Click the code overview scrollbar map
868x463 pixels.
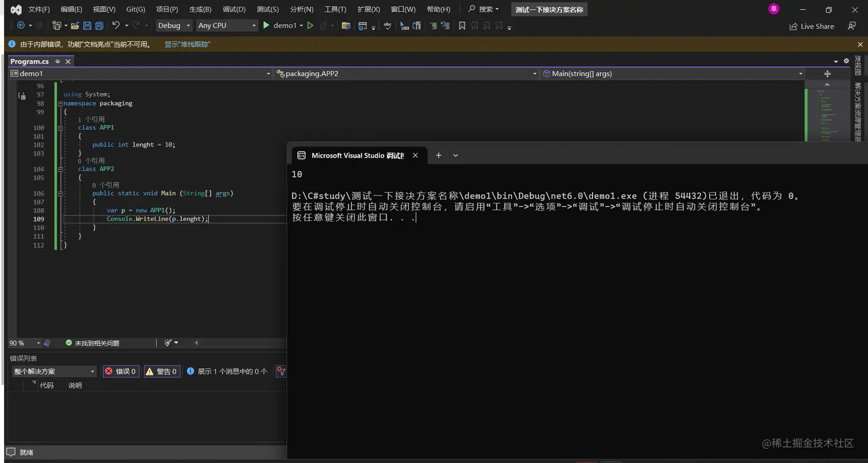(x=827, y=115)
